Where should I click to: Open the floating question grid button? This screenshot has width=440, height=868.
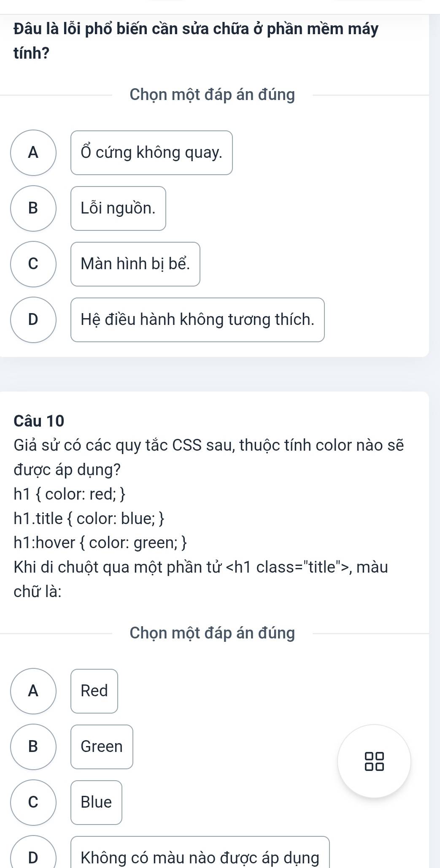(374, 761)
